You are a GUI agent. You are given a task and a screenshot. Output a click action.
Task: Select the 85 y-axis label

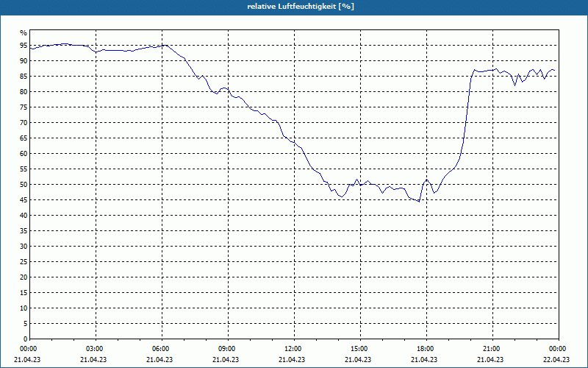pyautogui.click(x=24, y=77)
